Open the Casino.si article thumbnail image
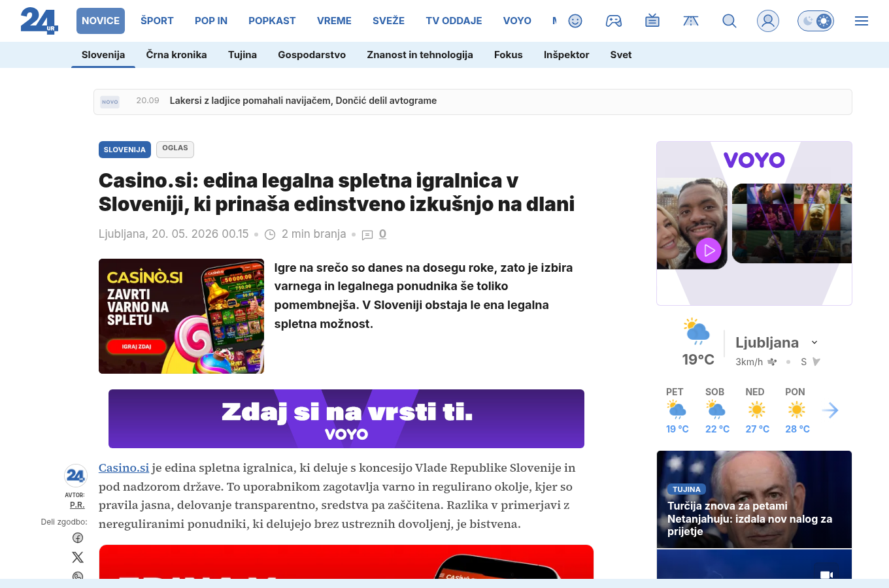889x588 pixels. [181, 316]
